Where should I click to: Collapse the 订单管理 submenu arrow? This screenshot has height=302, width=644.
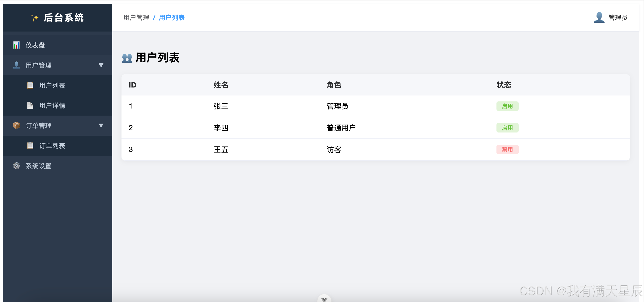[x=101, y=125]
